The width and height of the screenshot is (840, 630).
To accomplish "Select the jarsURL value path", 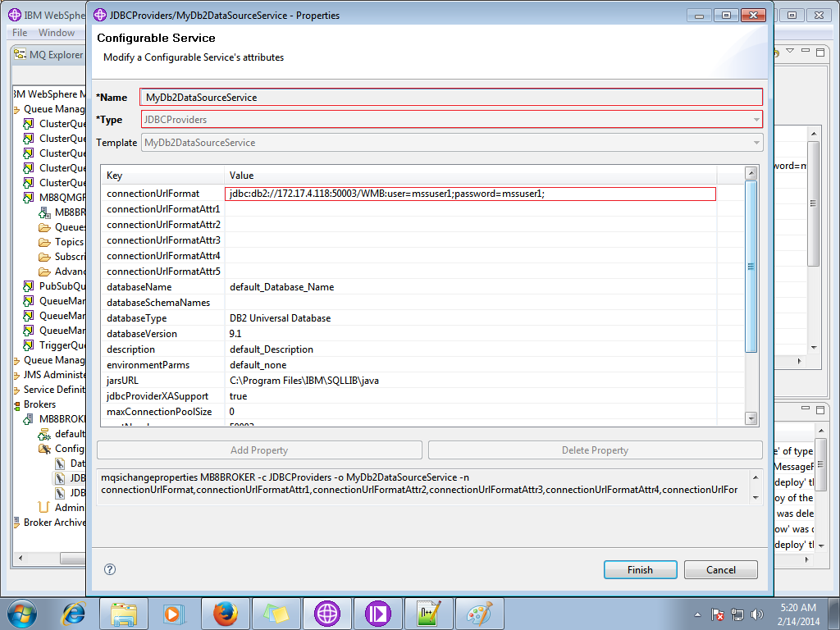I will pos(304,380).
